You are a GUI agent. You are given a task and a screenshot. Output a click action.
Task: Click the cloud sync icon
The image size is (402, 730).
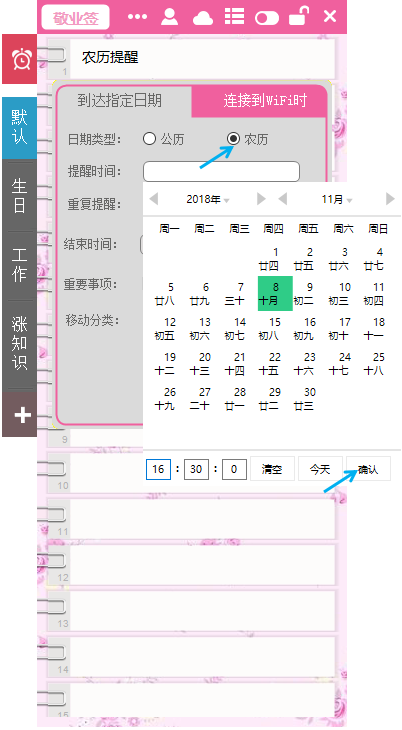(x=203, y=18)
